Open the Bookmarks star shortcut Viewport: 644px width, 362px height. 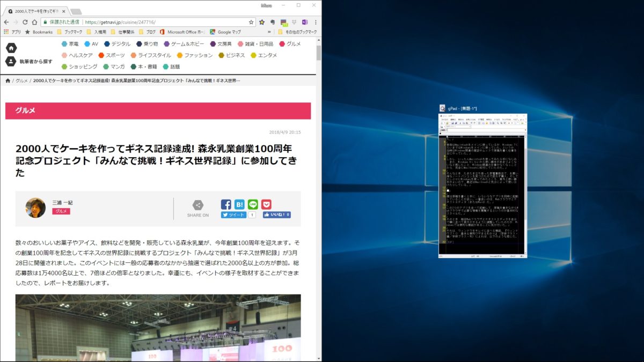coord(39,32)
